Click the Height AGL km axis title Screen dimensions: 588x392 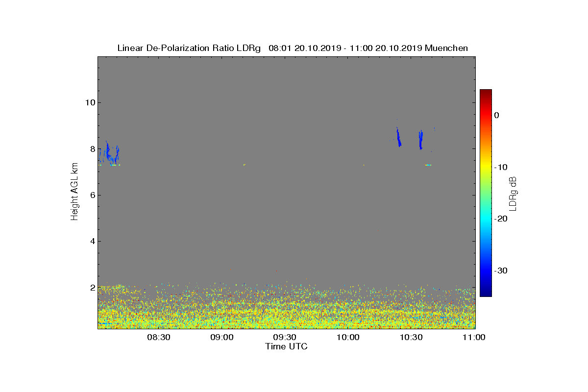coord(74,192)
